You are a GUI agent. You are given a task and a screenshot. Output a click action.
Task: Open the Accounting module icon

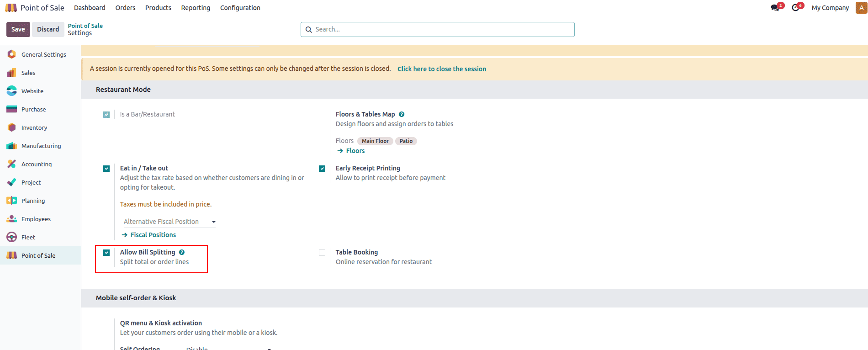pos(12,164)
